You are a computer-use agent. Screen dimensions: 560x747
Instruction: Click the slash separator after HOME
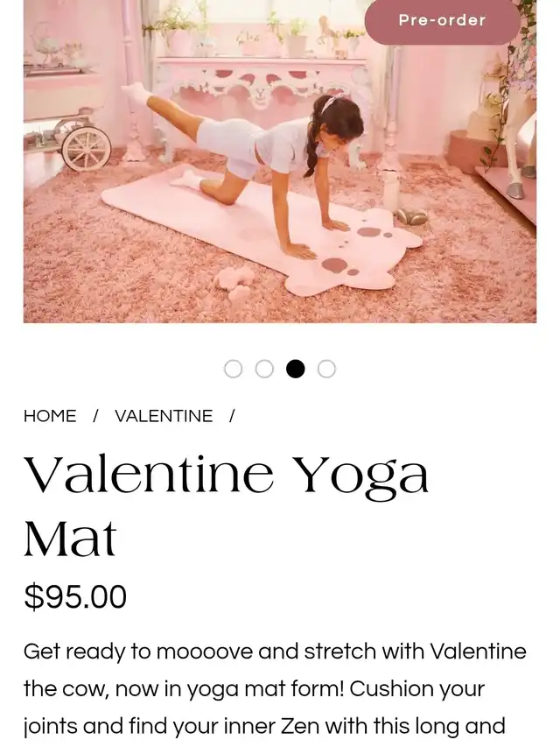(95, 416)
